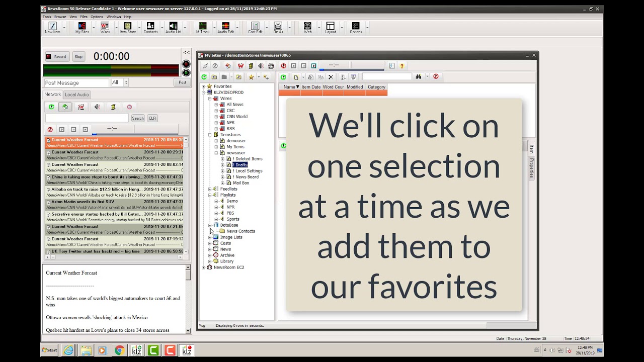
Task: Toggle the home filter button in Network panel
Action: [65, 107]
